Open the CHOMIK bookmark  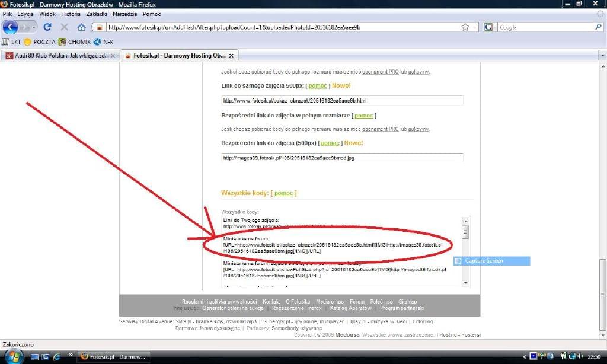[75, 41]
